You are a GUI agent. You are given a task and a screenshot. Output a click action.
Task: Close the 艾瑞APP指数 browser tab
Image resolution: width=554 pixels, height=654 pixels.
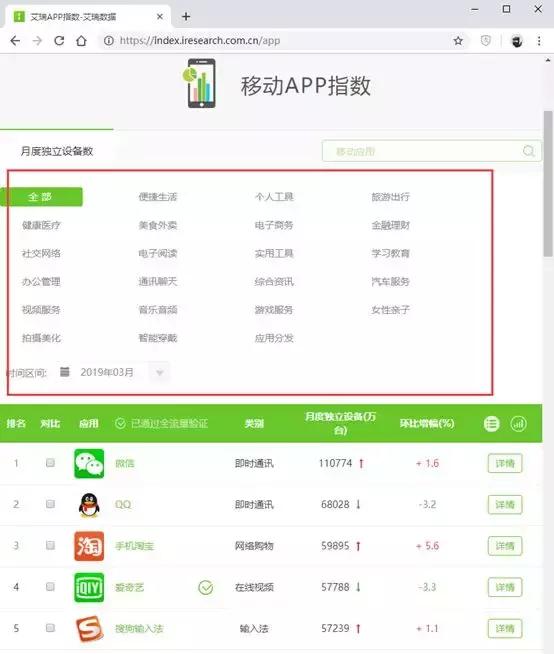pos(160,17)
